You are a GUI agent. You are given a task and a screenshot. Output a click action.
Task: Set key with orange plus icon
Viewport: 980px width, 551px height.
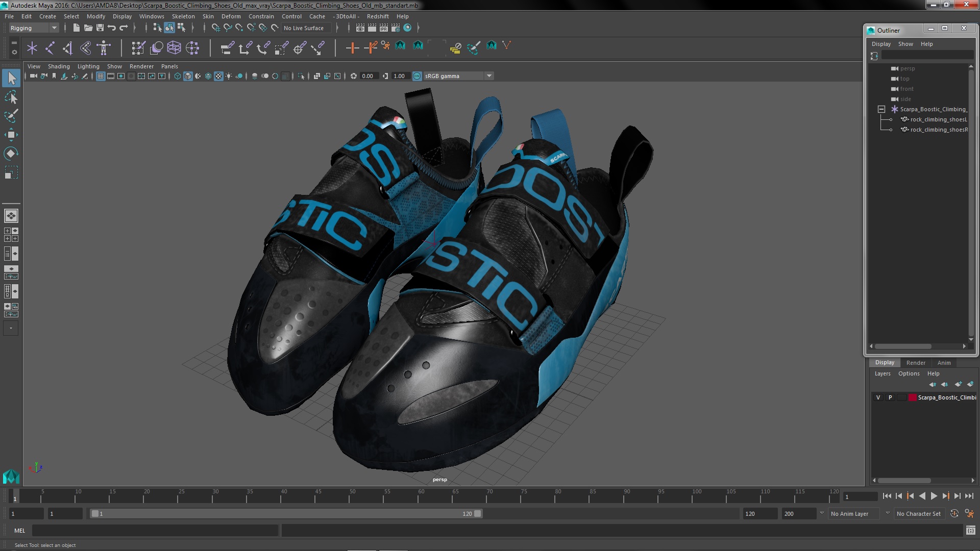pyautogui.click(x=352, y=48)
